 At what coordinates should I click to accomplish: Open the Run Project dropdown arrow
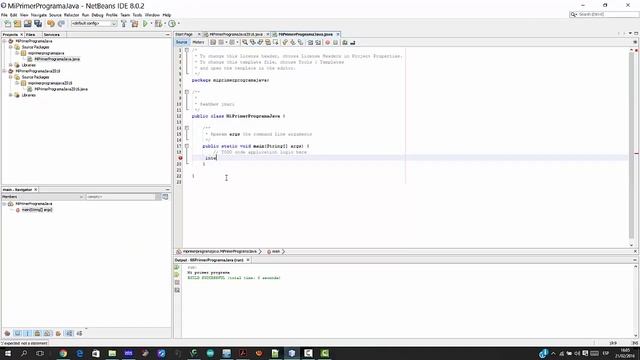(x=151, y=24)
